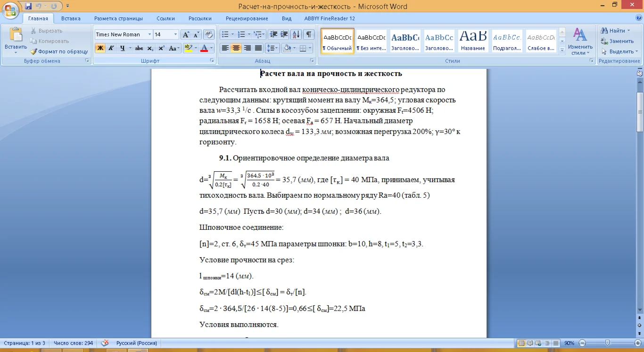Toggle strikethrough formatting abc
Image resolution: width=644 pixels, height=352 pixels.
pyautogui.click(x=139, y=48)
